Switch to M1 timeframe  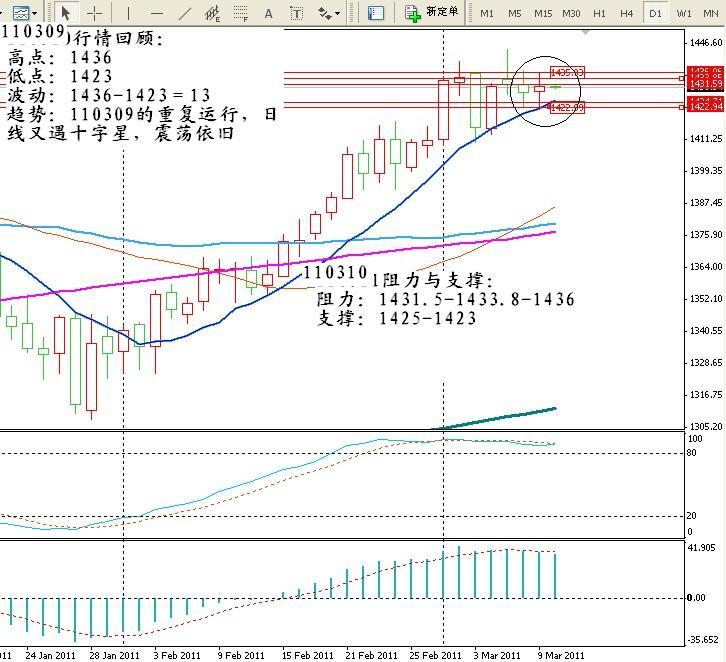[487, 13]
